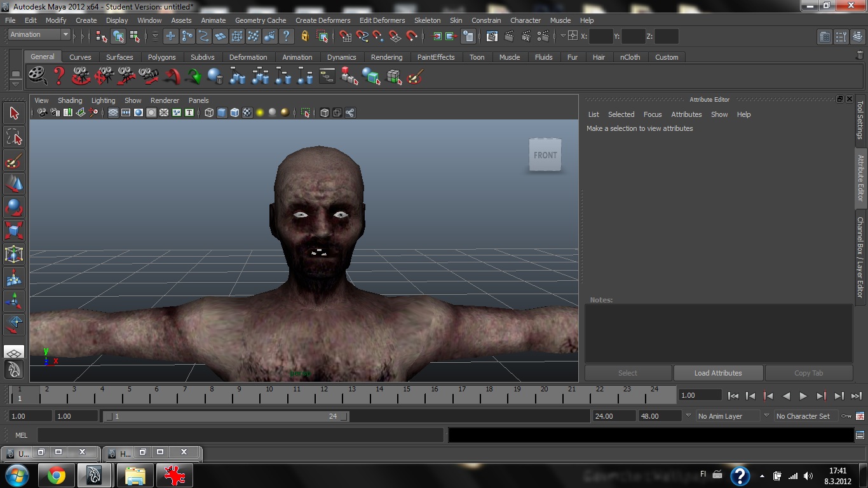Click frame 12 on the time slider
868x488 pixels.
324,396
